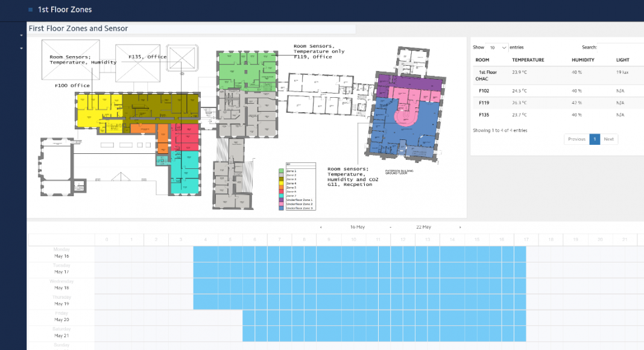Open the hamburger menu beside 1st Floor Zones
Screen dimensions: 644x350
31,10
